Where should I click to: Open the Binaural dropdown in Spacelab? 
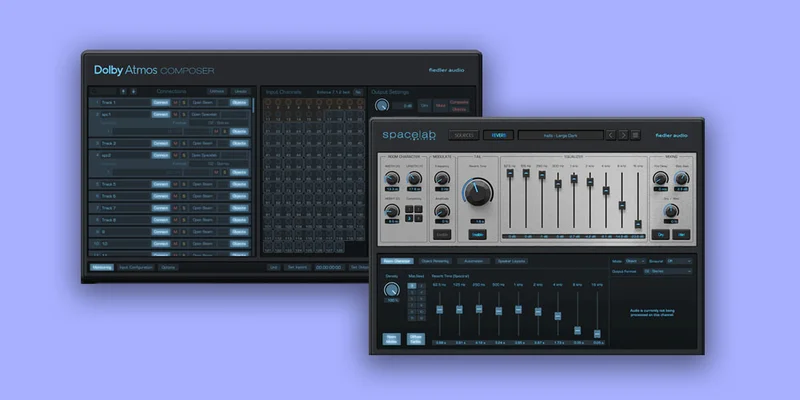click(679, 261)
